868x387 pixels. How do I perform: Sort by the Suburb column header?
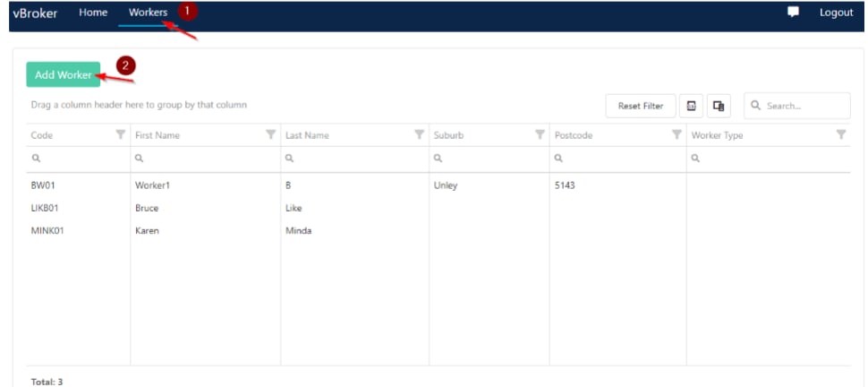pyautogui.click(x=448, y=135)
